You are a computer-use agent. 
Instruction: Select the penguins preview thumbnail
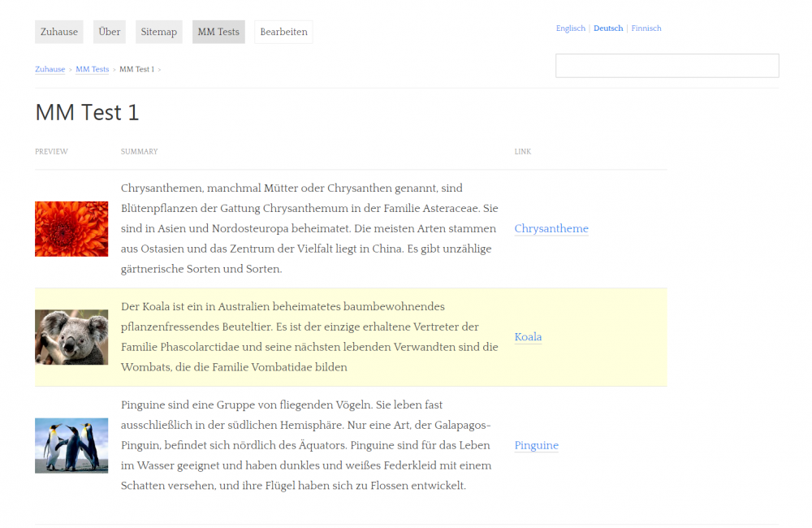(x=71, y=445)
